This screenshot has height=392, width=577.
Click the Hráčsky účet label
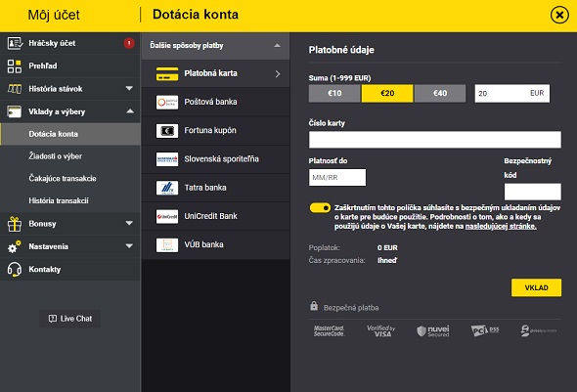[52, 43]
